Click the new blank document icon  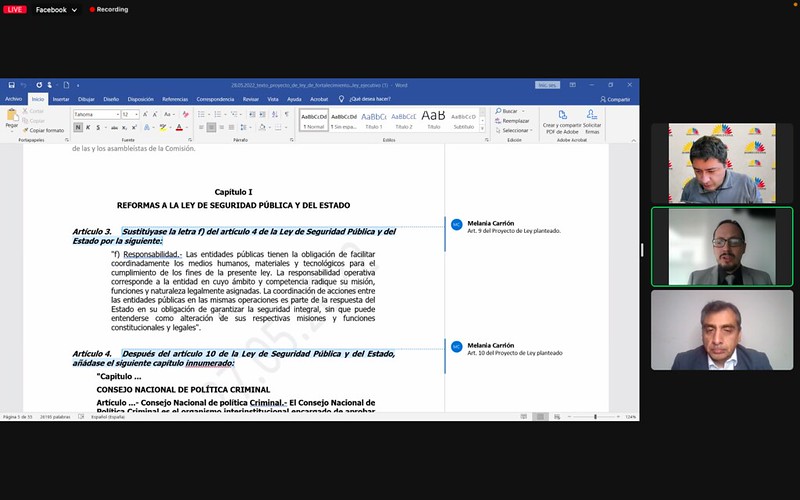pos(66,85)
